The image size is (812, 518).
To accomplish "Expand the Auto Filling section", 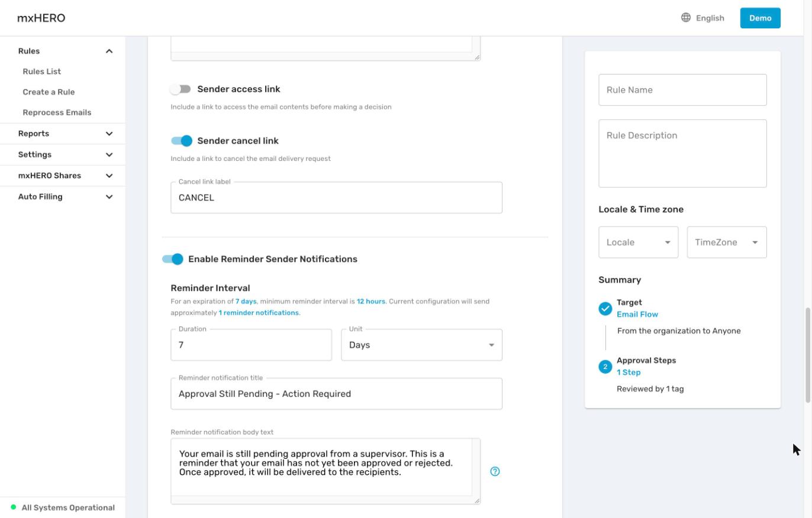I will click(x=109, y=197).
